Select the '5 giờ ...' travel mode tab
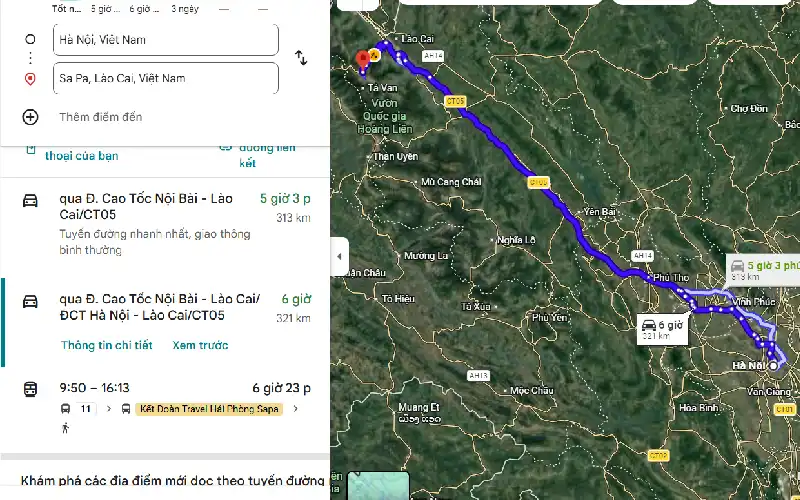 [106, 9]
